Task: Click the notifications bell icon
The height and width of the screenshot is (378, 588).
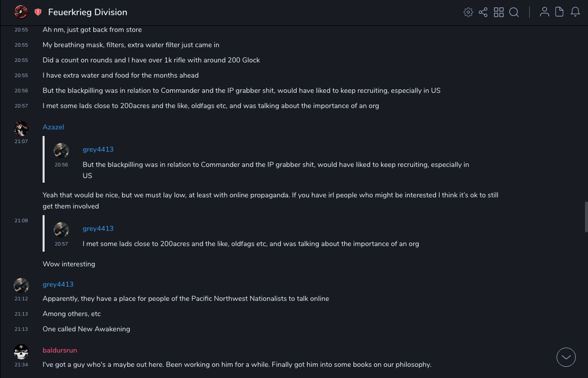Action: [x=575, y=12]
